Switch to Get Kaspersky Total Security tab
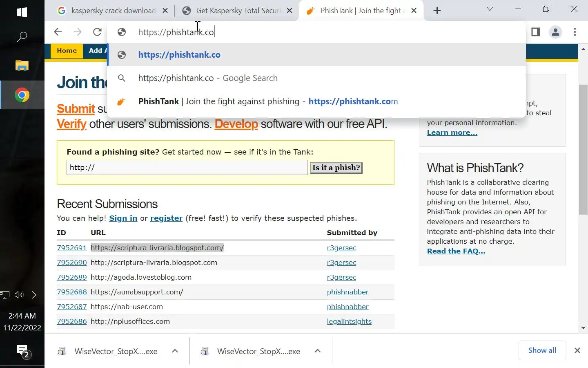588x368 pixels. (x=238, y=11)
